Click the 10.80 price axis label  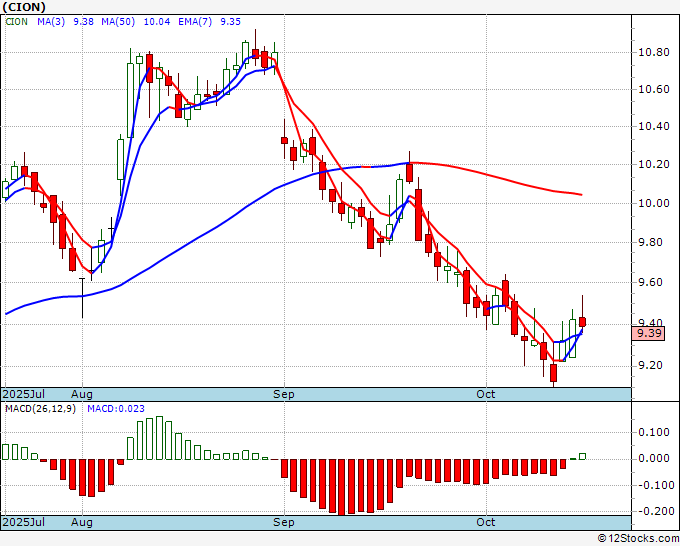pyautogui.click(x=654, y=52)
